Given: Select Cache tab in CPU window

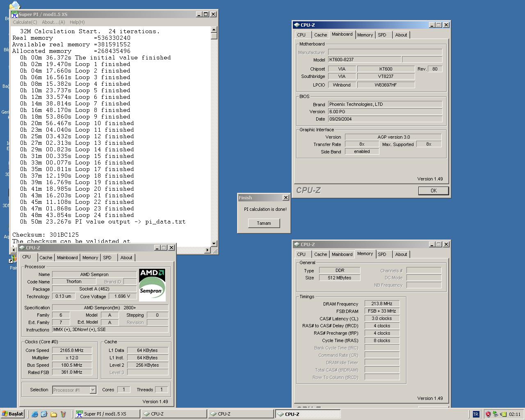Looking at the screenshot, I should pos(46,258).
